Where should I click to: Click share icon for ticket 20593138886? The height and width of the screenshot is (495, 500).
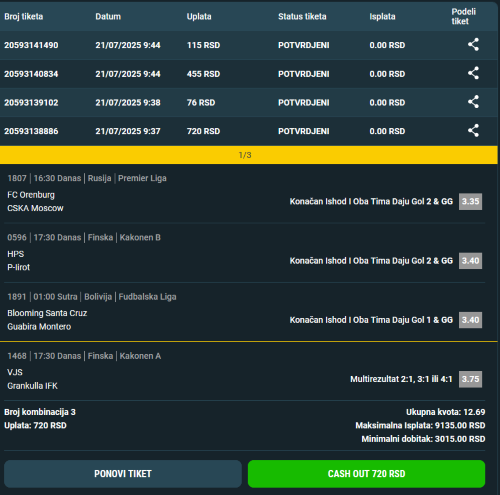(x=473, y=131)
